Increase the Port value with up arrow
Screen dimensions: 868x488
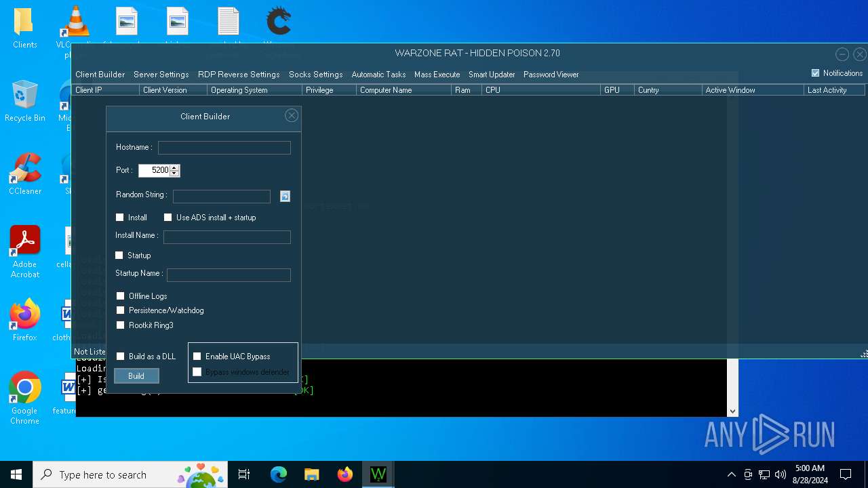(174, 167)
